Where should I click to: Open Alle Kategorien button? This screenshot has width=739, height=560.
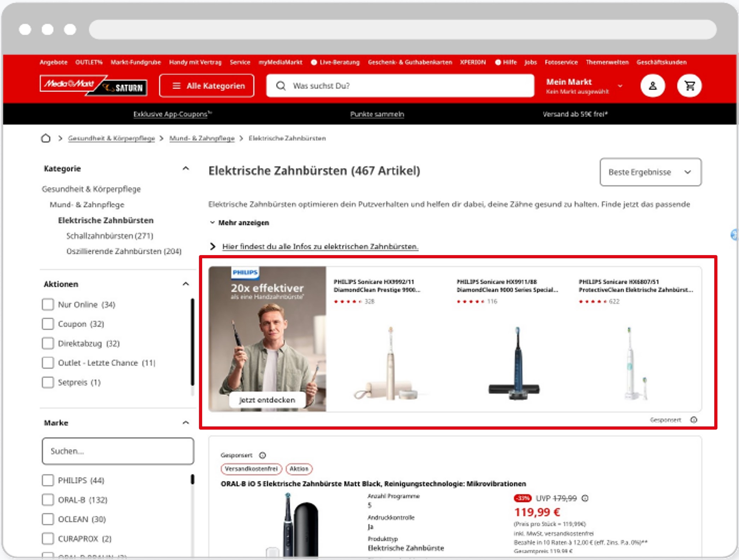coord(207,86)
